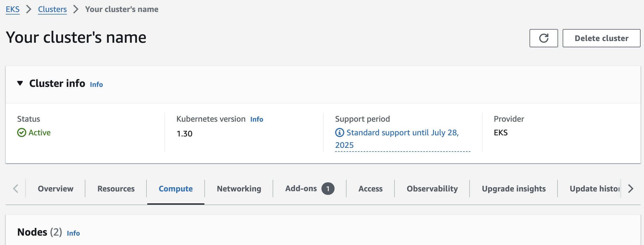The width and height of the screenshot is (644, 245).
Task: Click the Delete cluster button
Action: click(x=601, y=38)
